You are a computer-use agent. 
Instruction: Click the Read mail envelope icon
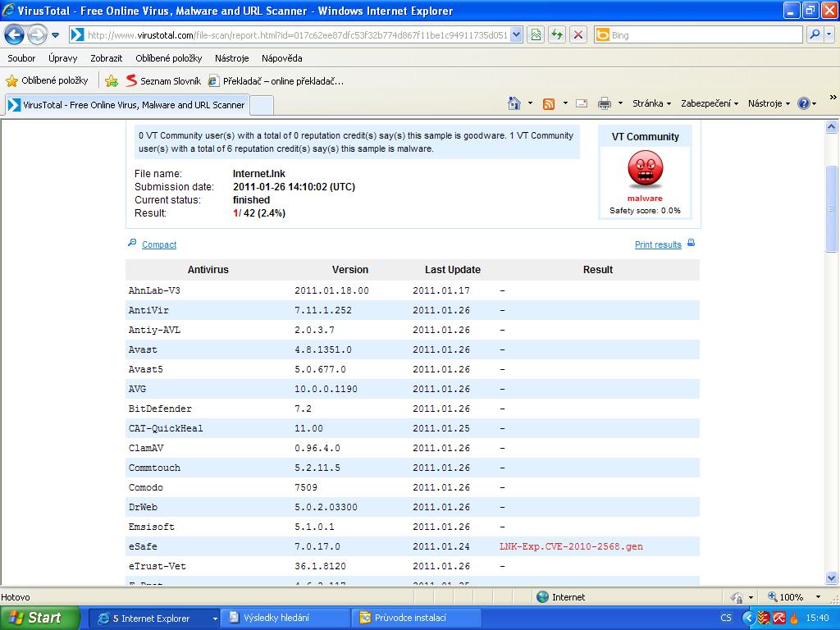point(582,103)
